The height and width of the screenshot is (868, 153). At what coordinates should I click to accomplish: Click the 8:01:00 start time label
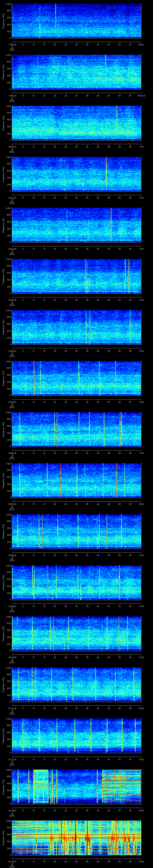coord(12,197)
